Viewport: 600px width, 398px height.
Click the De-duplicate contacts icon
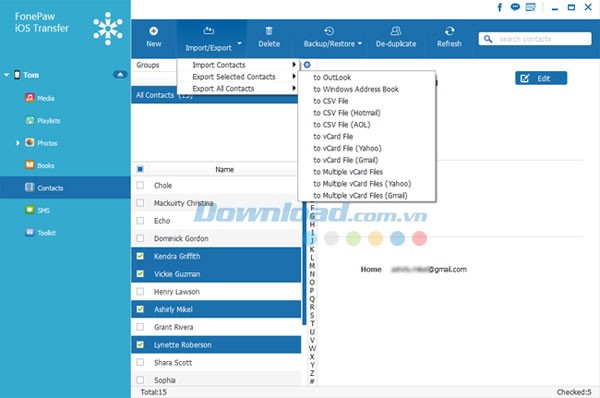[396, 31]
